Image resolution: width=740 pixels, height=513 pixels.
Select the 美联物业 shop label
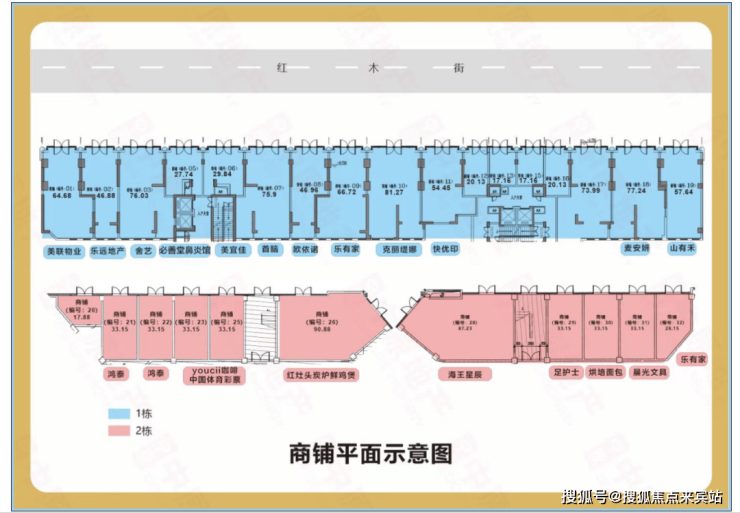pos(64,252)
